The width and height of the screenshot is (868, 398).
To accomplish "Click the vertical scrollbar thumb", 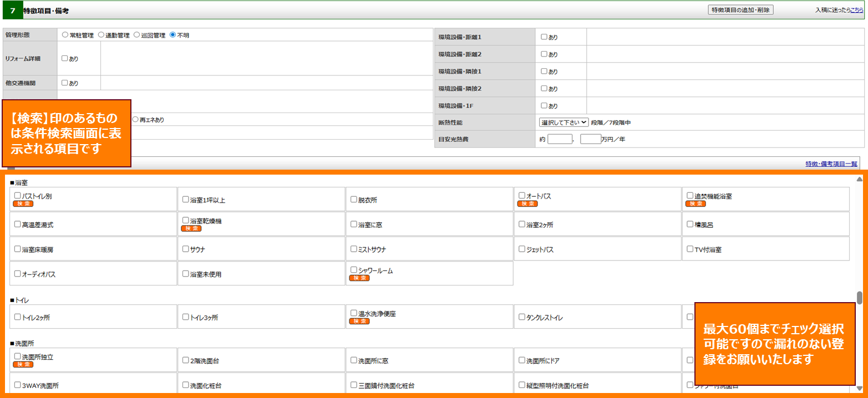I will (x=860, y=298).
